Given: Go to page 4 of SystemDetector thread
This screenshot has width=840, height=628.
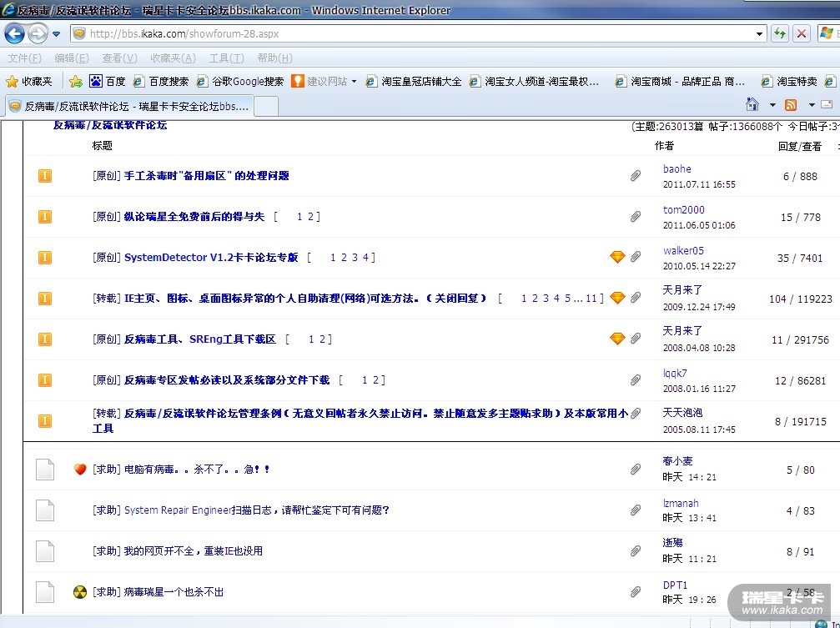Looking at the screenshot, I should click(x=366, y=257).
